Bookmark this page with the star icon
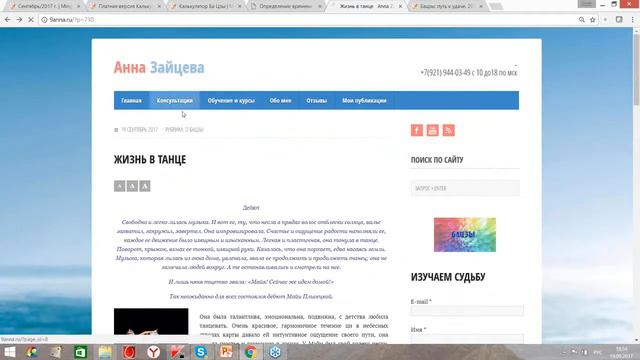The width and height of the screenshot is (640, 360). click(593, 20)
